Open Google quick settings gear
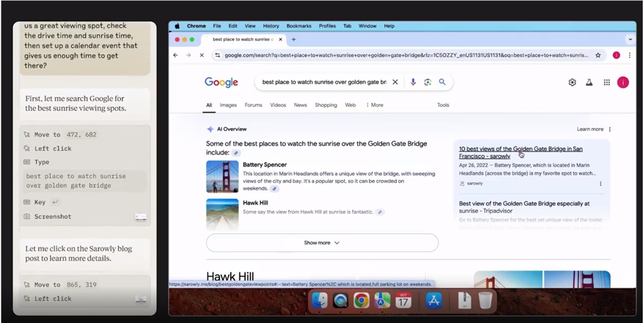This screenshot has width=644, height=323. coord(572,82)
